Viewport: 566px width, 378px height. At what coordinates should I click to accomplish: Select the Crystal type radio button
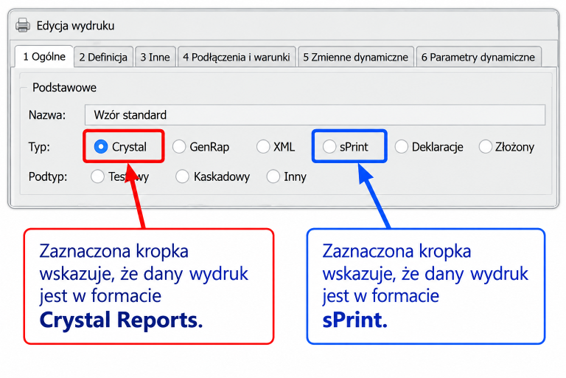coord(101,147)
